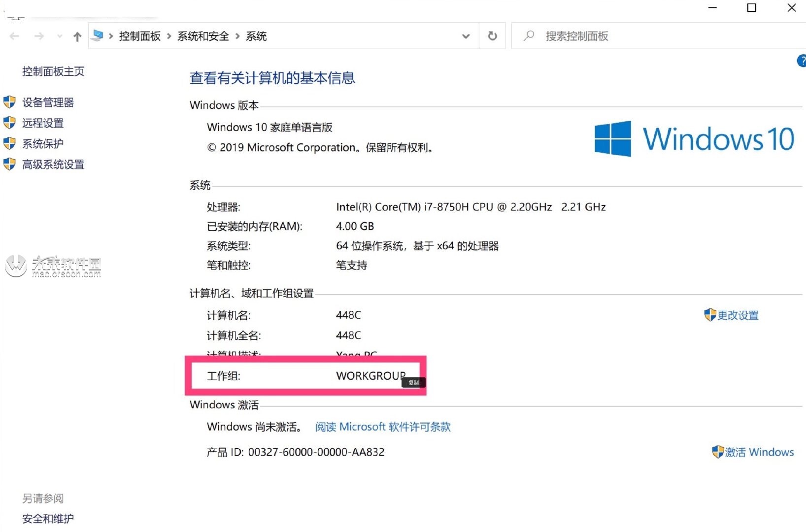806x532 pixels.
Task: Click the computer icon in the address bar
Action: click(x=98, y=35)
